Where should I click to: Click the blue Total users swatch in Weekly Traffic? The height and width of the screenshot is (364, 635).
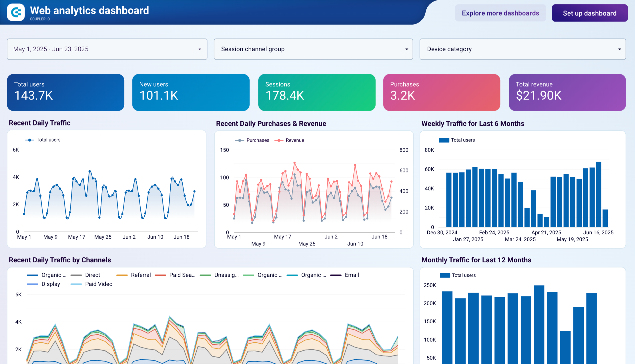[x=444, y=140]
